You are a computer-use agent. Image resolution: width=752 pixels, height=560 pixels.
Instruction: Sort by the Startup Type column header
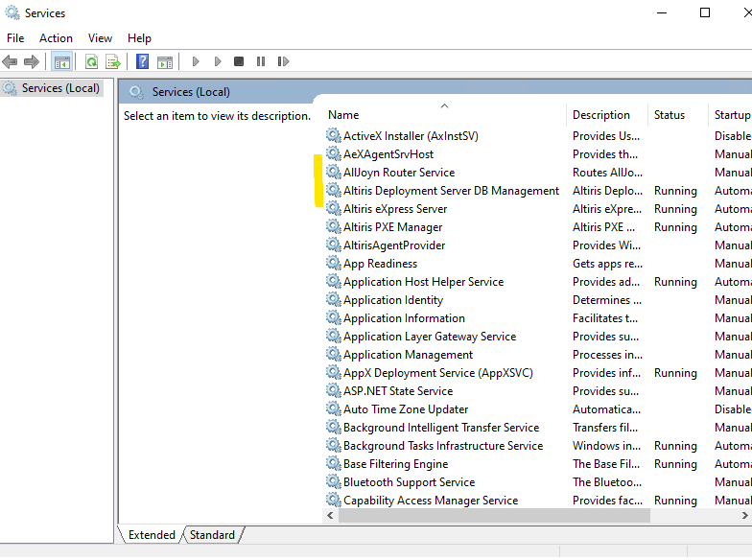(732, 115)
